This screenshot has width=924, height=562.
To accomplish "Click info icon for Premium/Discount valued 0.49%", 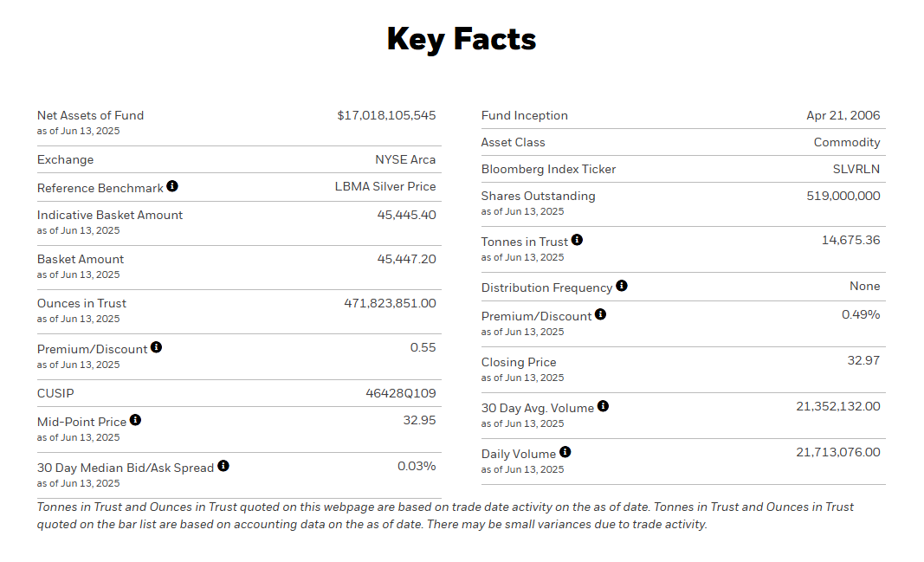I will click(x=601, y=314).
